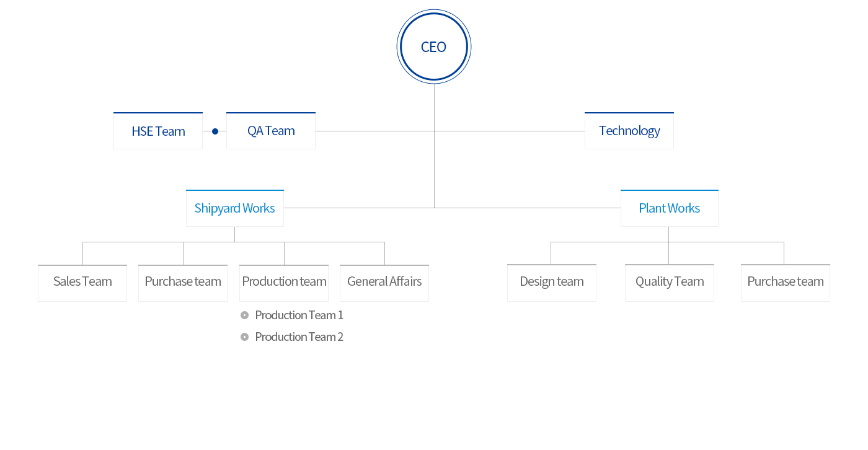868x450 pixels.
Task: Open the QA Team box
Action: click(x=271, y=131)
